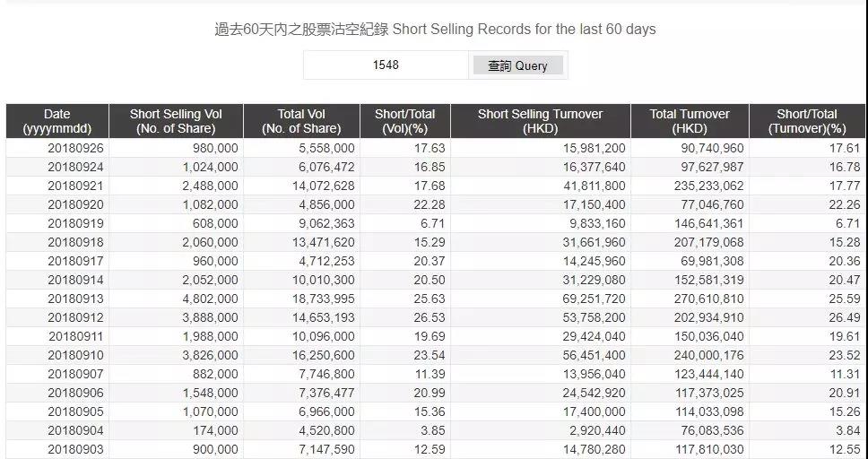868x459 pixels.
Task: Select the 20180904 date cell
Action: tap(75, 432)
